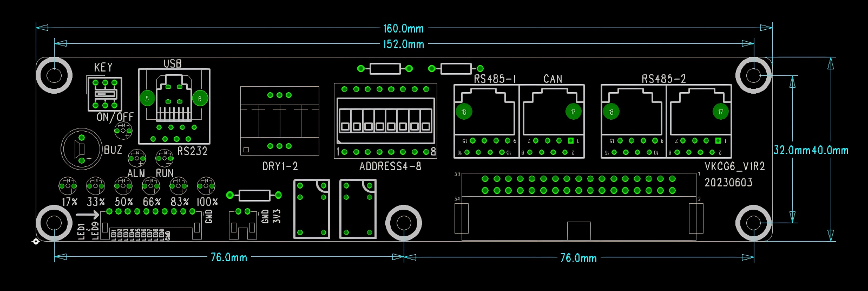
Task: Click the KEY ON/OFF slide switch footprint
Action: pyautogui.click(x=104, y=94)
